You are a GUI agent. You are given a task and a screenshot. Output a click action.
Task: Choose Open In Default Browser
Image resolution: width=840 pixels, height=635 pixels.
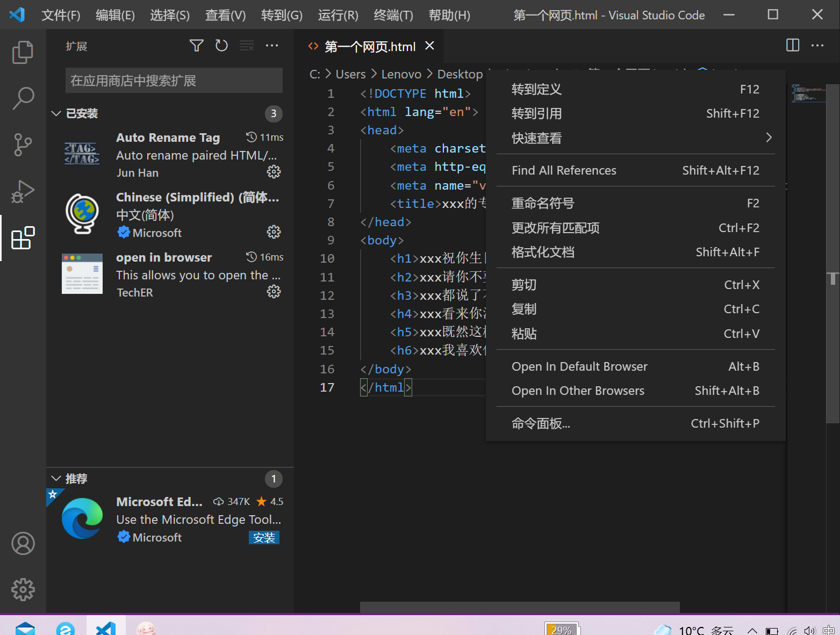(636, 366)
